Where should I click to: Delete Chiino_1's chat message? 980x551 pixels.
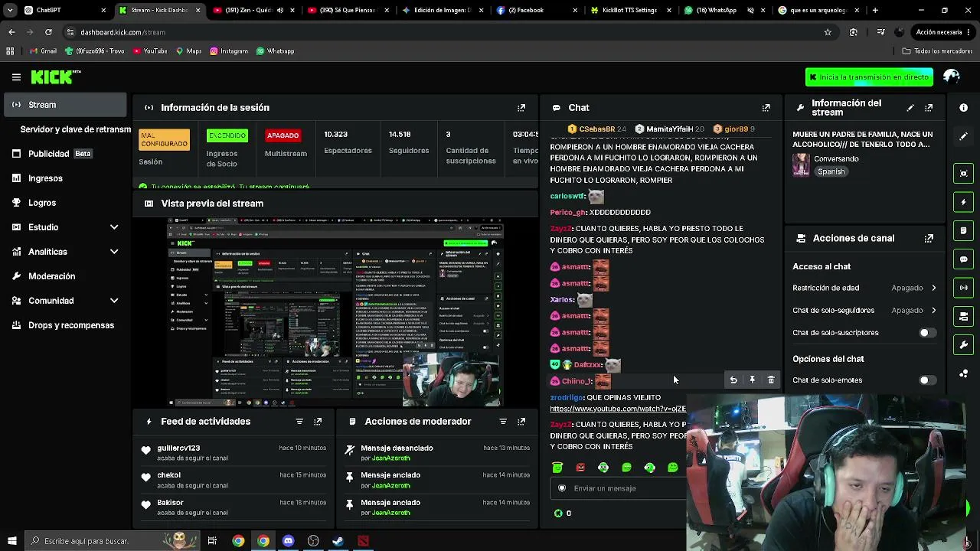[x=771, y=380]
